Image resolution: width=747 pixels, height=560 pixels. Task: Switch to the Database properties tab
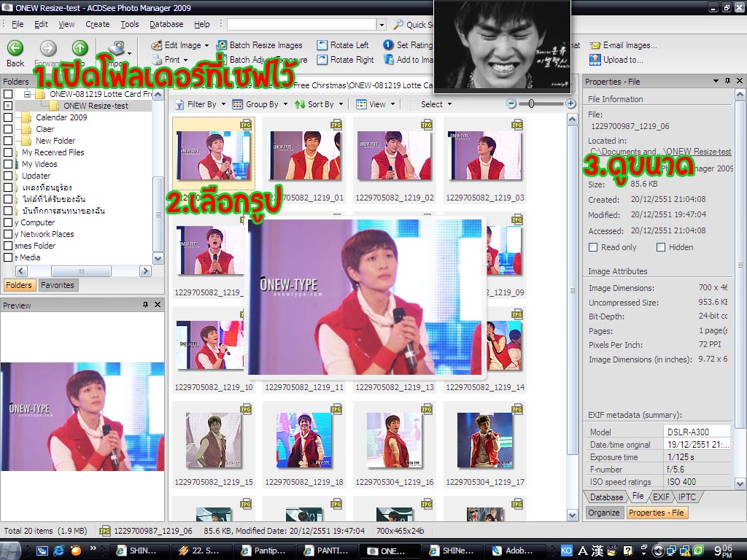[606, 497]
